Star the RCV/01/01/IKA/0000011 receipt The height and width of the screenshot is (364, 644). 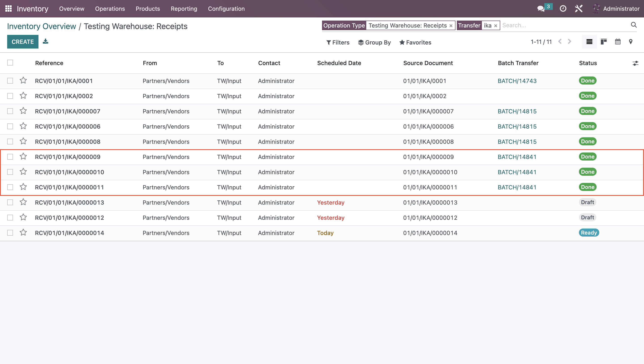pos(23,187)
